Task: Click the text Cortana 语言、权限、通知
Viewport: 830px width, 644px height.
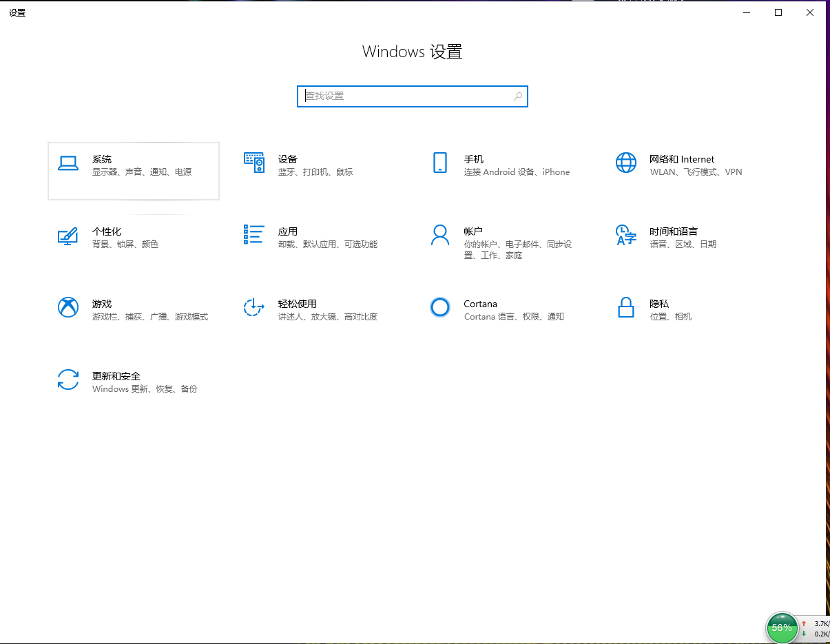Action: coord(514,317)
